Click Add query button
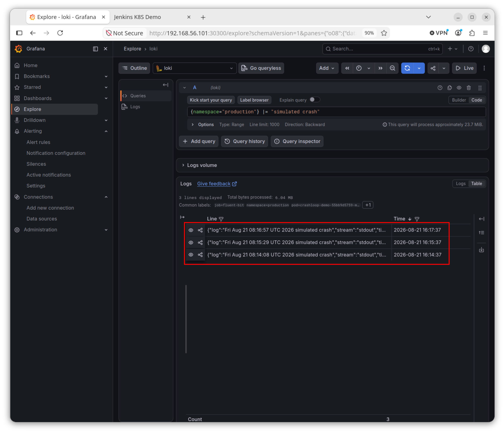The width and height of the screenshot is (504, 433). coord(199,141)
